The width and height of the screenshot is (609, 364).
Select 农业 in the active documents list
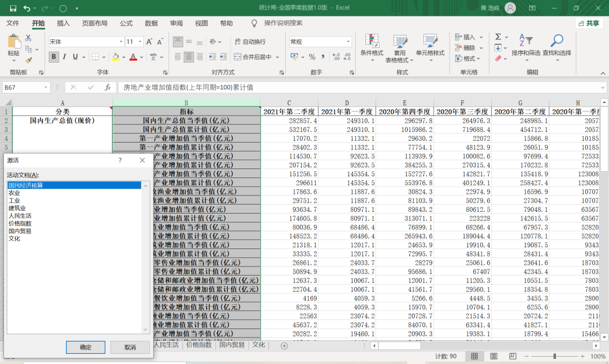[x=74, y=193]
